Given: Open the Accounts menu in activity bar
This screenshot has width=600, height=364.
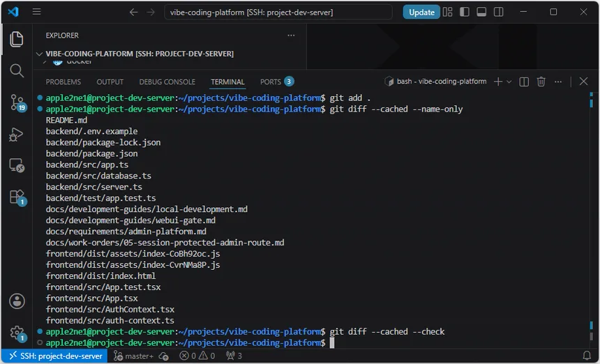Looking at the screenshot, I should [17, 301].
